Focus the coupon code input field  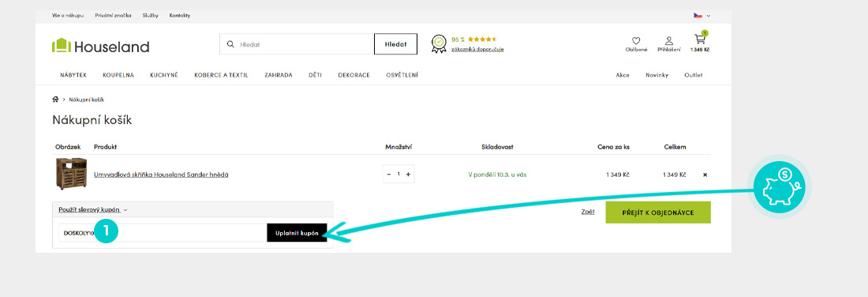point(163,233)
